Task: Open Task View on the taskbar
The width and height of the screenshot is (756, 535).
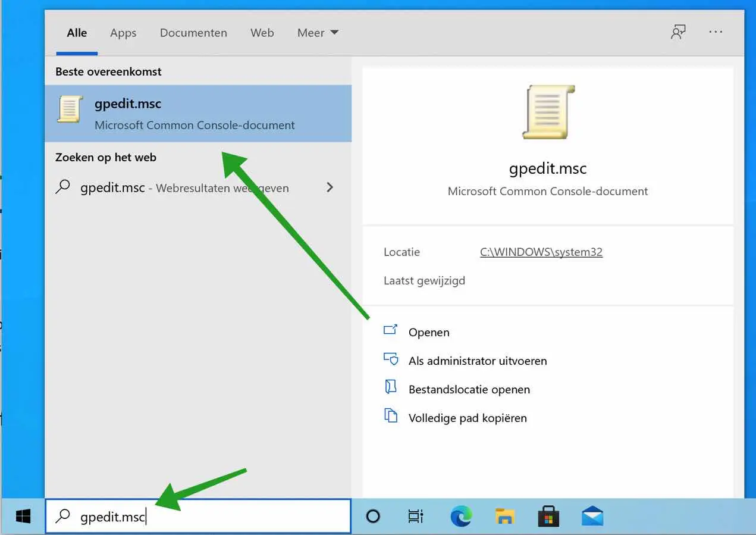Action: coord(416,517)
